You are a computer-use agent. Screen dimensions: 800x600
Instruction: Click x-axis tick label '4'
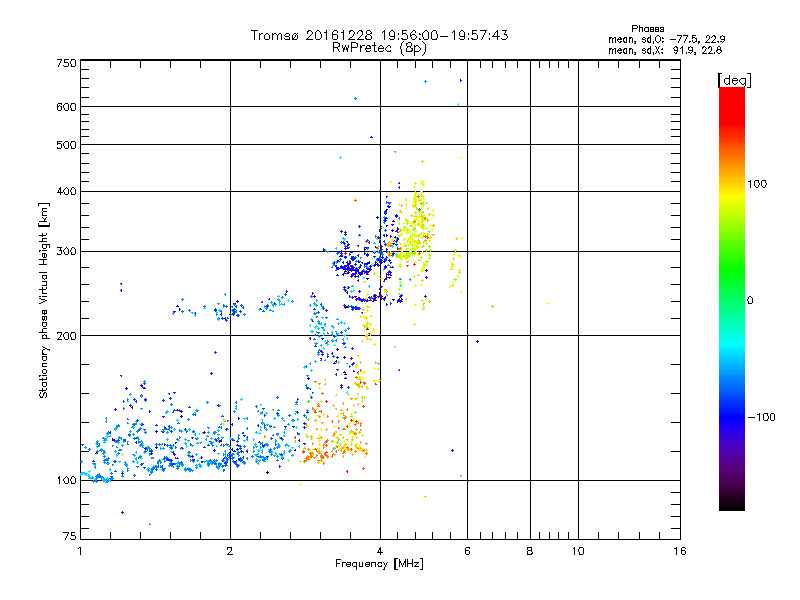tap(380, 551)
